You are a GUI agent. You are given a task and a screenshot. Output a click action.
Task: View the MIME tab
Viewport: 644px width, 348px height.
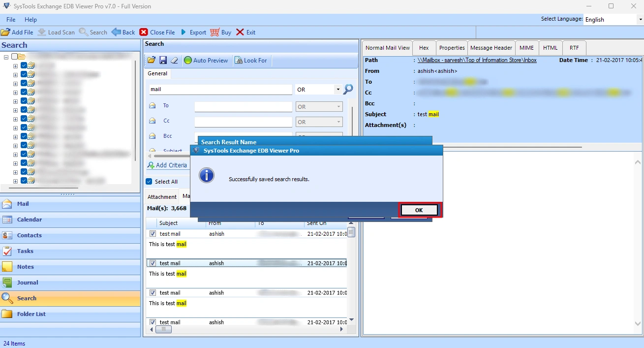tap(526, 48)
